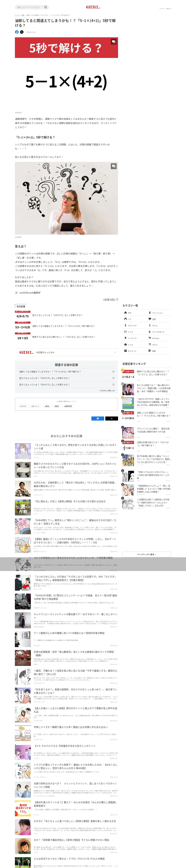Open ranking article 分数の計算覚えてる？
This screenshot has width=186, height=868.
point(153,444)
